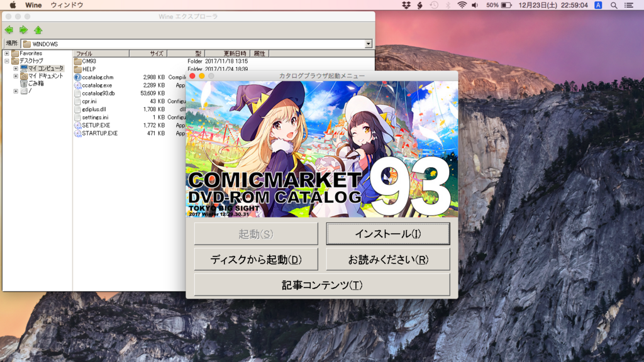Screen dimensions: 644x362
Task: Click the Bluetooth menu bar icon
Action: 448,5
